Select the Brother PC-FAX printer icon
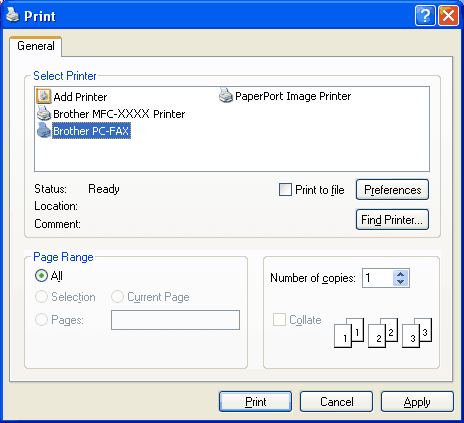 [44, 130]
